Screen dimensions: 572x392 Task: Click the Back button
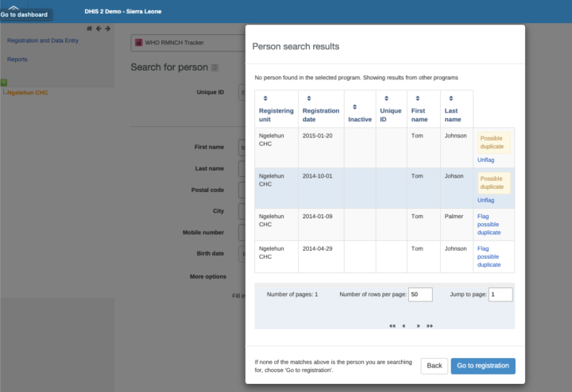pyautogui.click(x=434, y=366)
